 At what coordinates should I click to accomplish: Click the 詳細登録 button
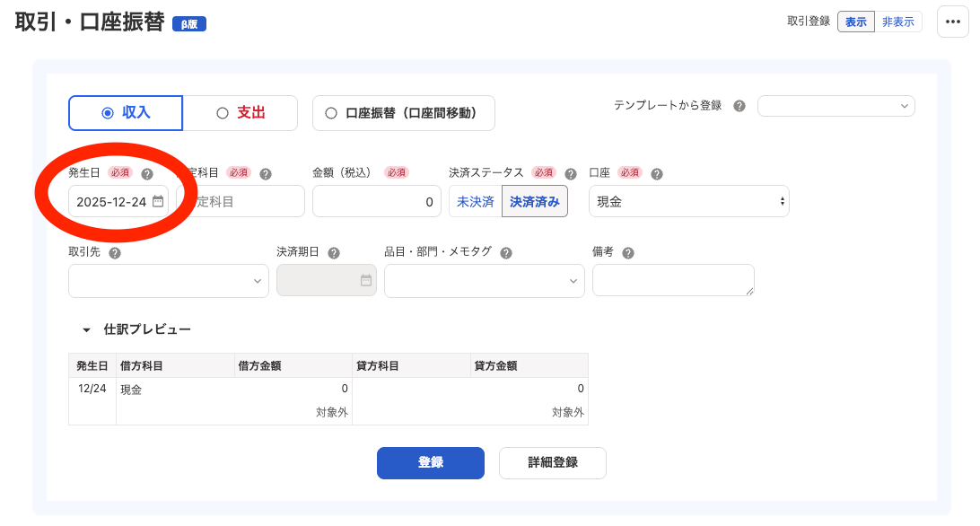pos(553,463)
